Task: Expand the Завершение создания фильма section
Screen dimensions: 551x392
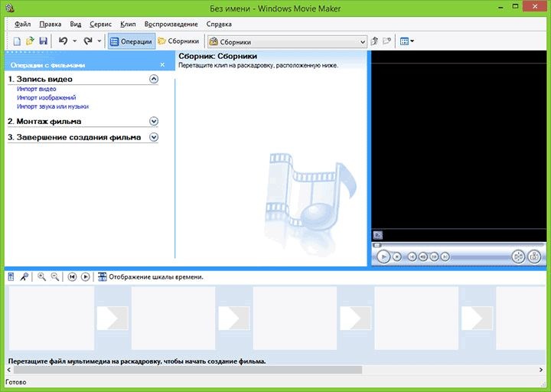Action: coord(154,137)
